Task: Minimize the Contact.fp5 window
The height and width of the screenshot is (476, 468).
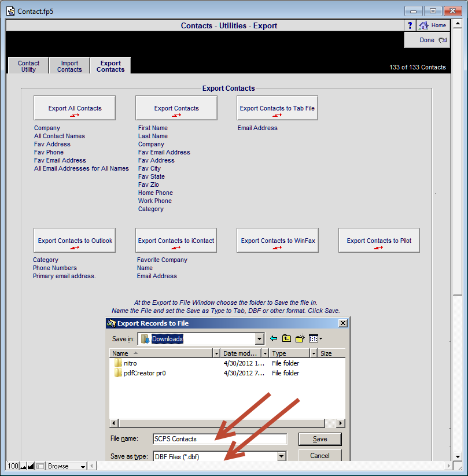Action: point(414,11)
